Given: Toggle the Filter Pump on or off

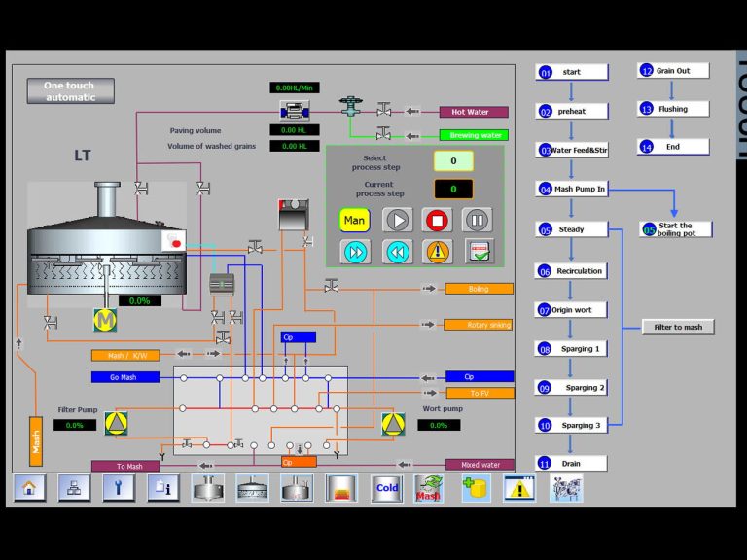Looking at the screenshot, I should [x=117, y=424].
